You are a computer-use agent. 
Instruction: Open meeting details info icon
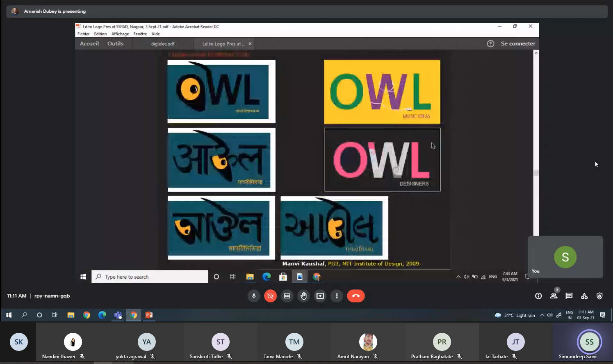(x=538, y=296)
